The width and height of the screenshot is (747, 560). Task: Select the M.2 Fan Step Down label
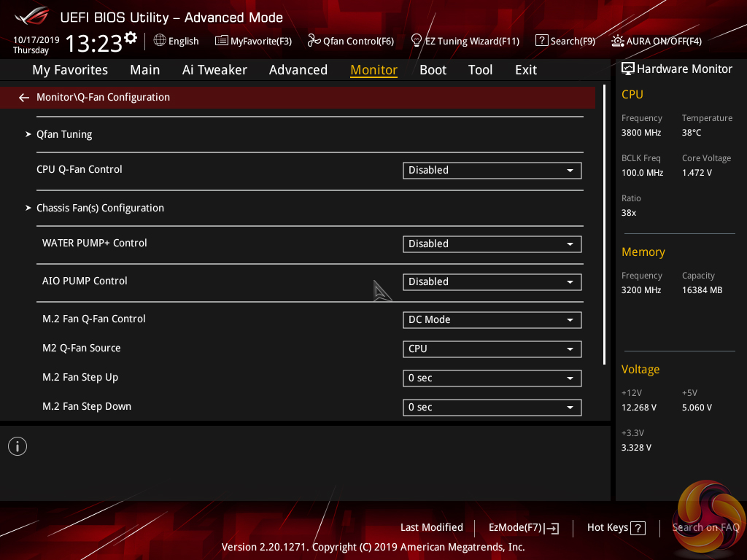(x=87, y=407)
